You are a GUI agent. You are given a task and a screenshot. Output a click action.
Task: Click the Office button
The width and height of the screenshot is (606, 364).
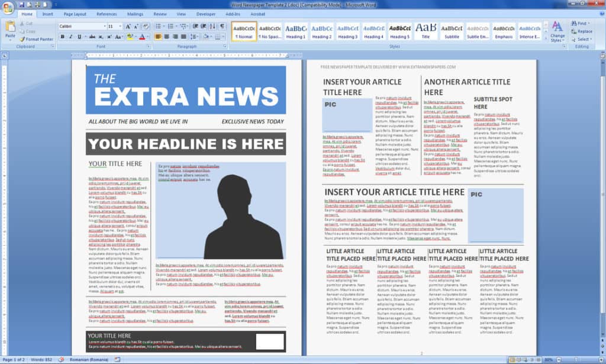tap(8, 7)
